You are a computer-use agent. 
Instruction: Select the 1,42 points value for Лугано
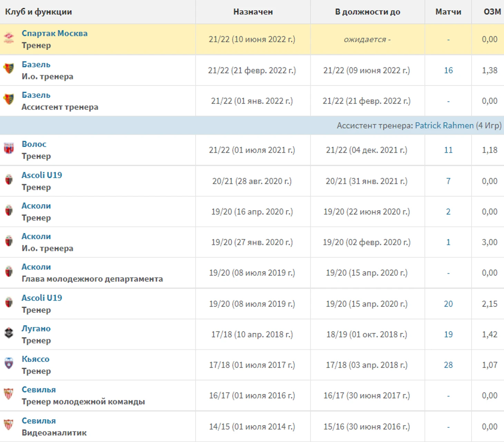click(490, 335)
